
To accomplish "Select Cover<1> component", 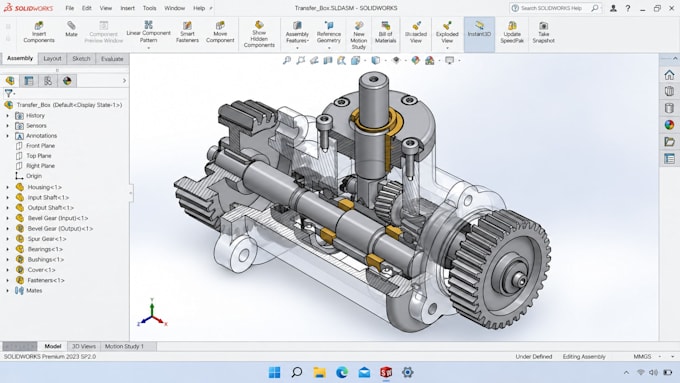I will [x=41, y=270].
